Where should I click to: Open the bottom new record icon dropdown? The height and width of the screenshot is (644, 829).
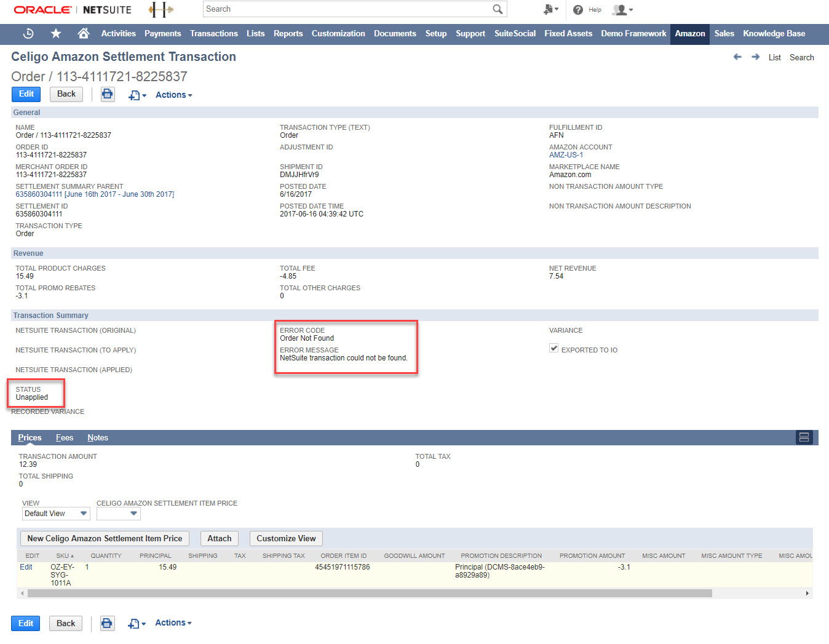coord(137,624)
